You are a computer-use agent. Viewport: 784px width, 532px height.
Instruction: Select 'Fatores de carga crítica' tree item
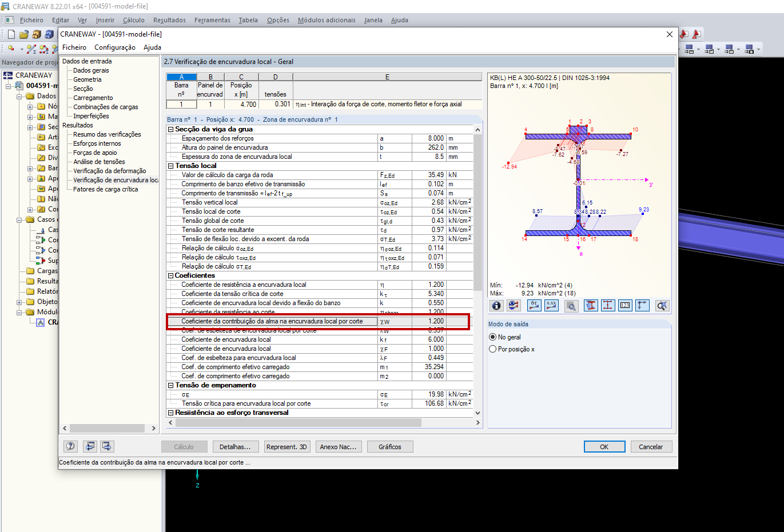point(105,189)
